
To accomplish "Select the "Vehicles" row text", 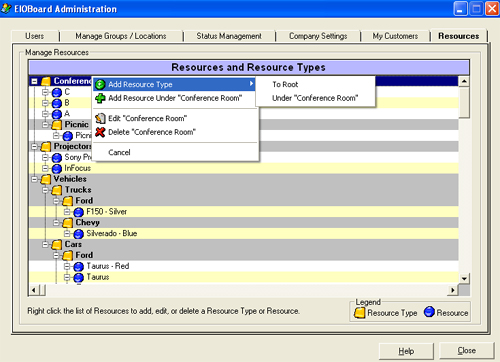I will pos(70,179).
